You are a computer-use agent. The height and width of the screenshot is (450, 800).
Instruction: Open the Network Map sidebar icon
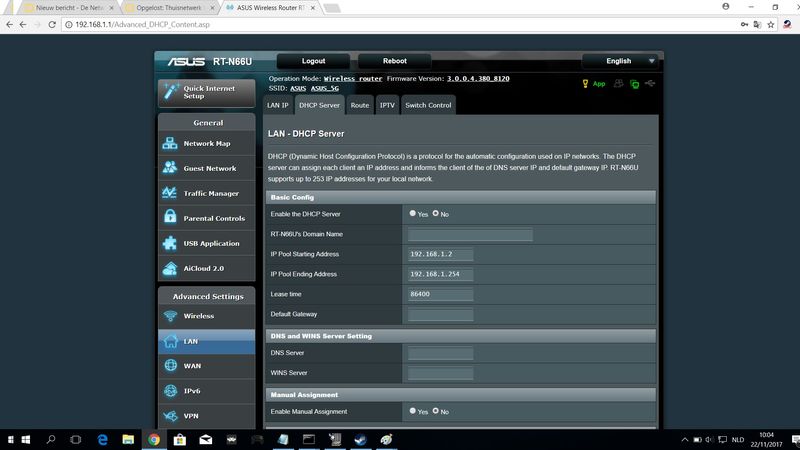click(170, 144)
